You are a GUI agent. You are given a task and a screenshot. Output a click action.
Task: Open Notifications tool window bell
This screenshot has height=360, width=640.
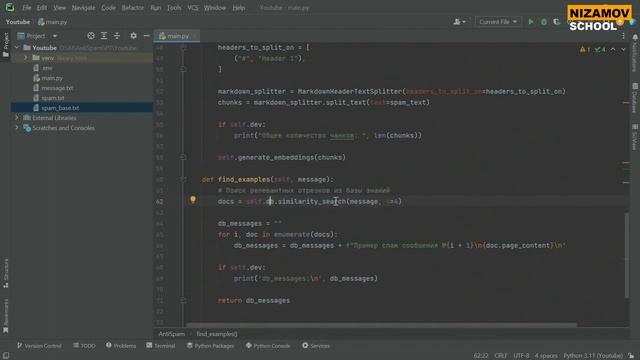coord(635,53)
